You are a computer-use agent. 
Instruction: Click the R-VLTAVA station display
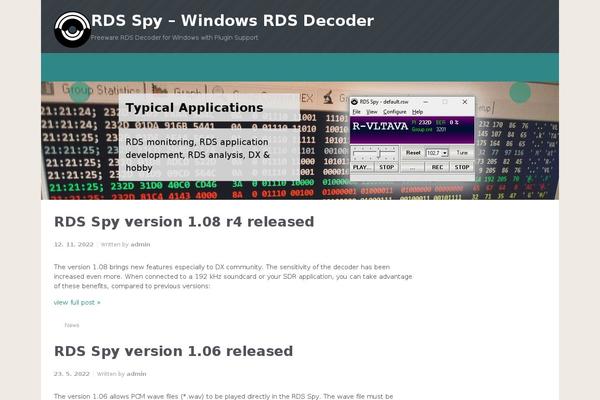coord(380,126)
